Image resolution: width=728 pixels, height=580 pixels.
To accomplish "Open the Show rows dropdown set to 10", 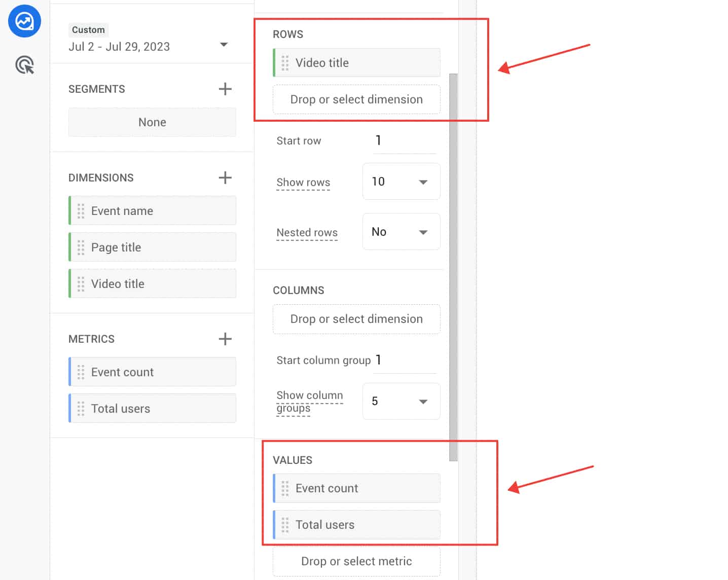I will [x=401, y=182].
